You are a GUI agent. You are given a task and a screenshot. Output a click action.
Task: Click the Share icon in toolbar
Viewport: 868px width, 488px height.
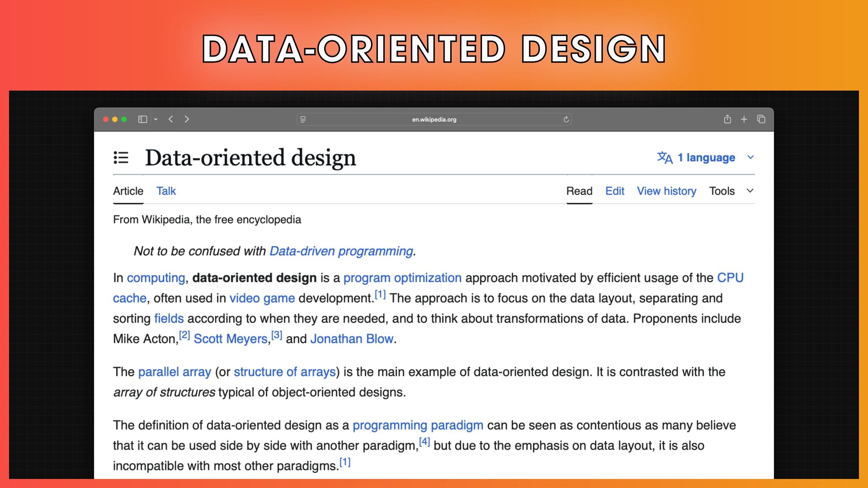[727, 119]
